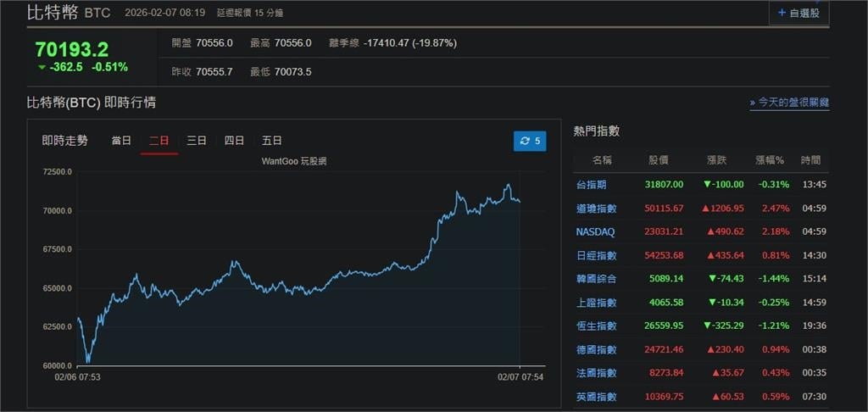Click the 台指期 price 31807.00
The image size is (868, 412).
(x=665, y=185)
